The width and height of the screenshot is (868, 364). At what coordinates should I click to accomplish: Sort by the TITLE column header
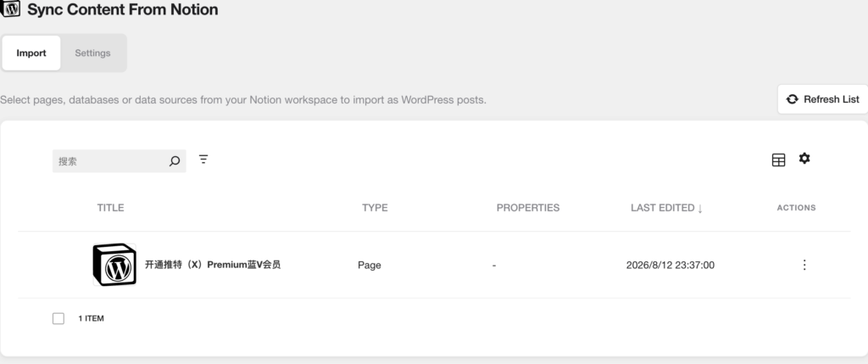pyautogui.click(x=111, y=208)
